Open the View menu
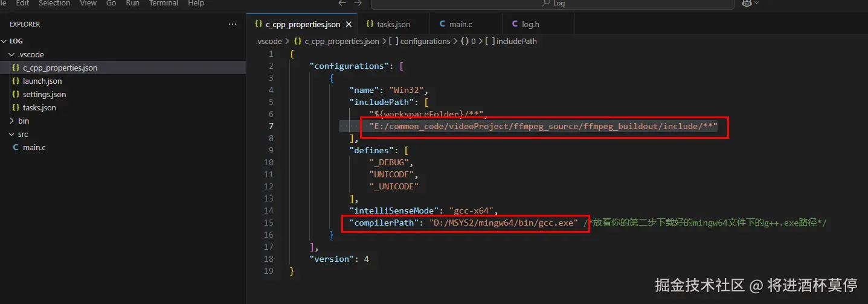The image size is (868, 304). [x=88, y=3]
